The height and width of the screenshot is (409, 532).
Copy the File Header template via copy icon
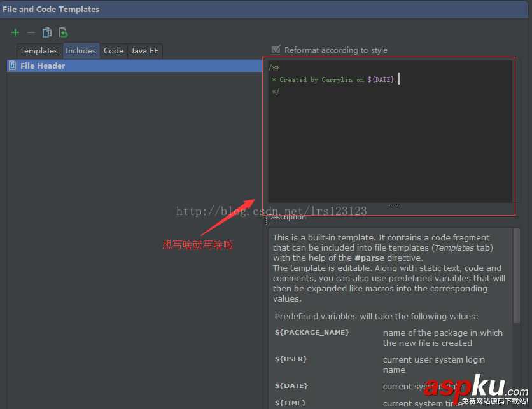point(46,32)
